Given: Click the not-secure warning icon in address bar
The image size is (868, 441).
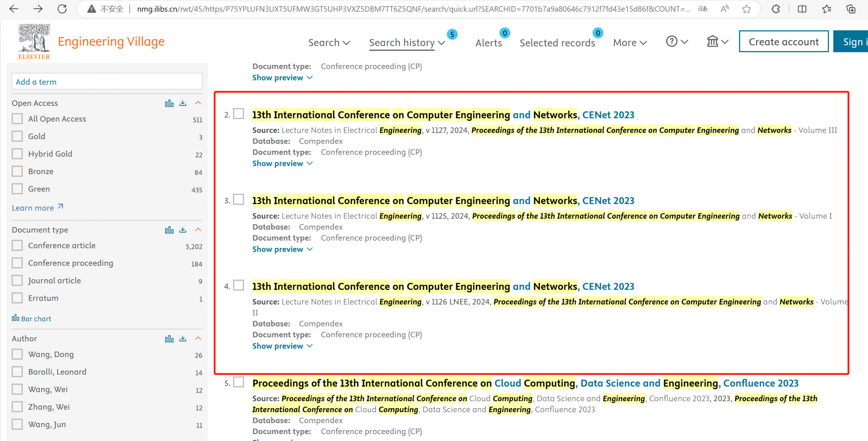Looking at the screenshot, I should [x=91, y=9].
